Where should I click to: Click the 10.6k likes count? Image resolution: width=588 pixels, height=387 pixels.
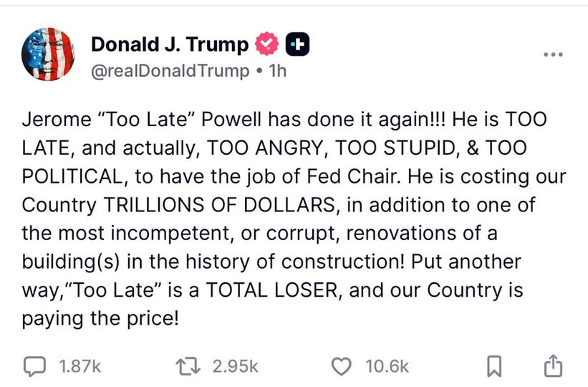(x=387, y=366)
